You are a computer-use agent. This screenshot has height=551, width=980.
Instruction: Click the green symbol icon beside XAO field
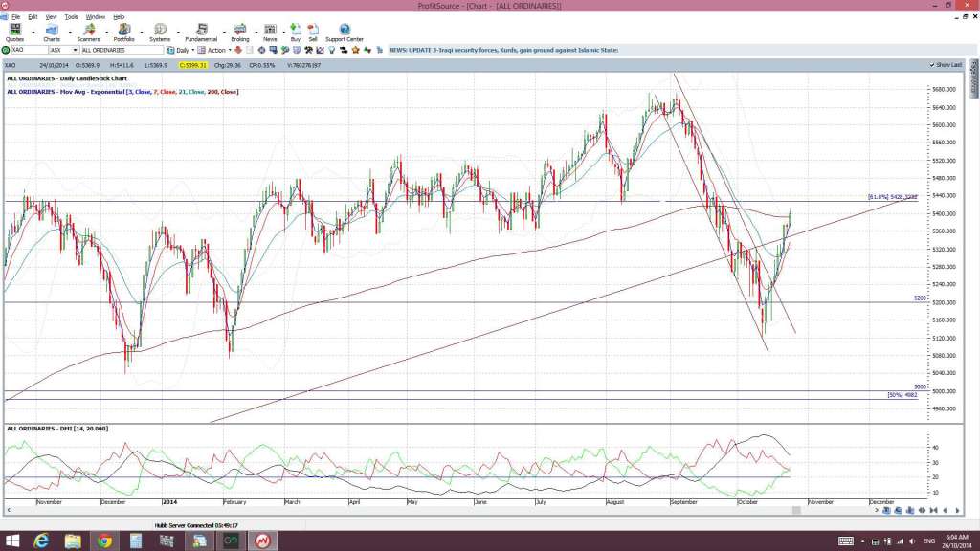[6, 50]
